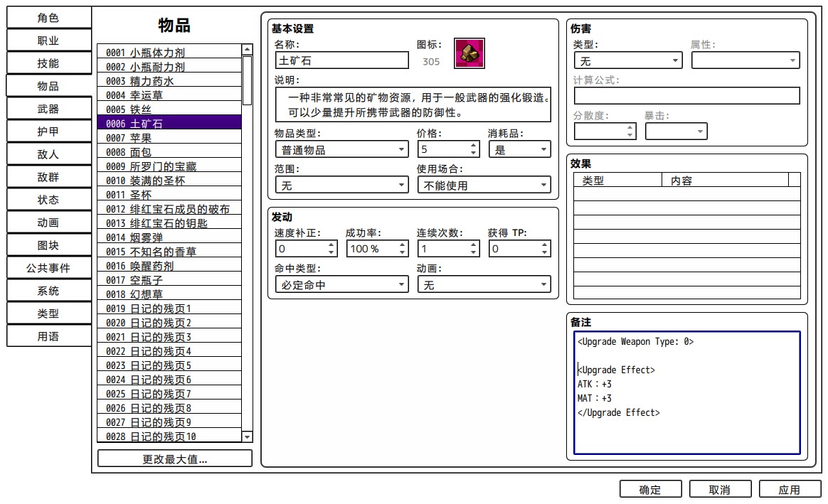Click the 更改最大值... button
The image size is (828, 504).
click(175, 459)
